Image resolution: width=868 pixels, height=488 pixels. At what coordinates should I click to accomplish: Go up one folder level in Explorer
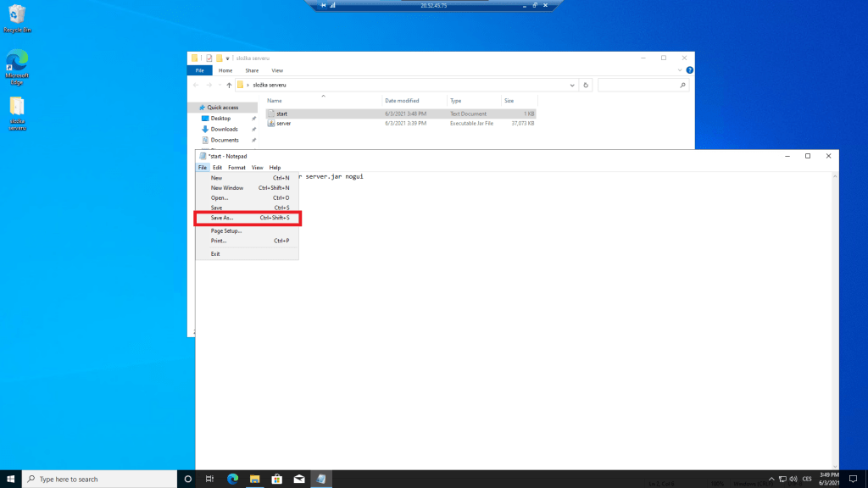tap(229, 85)
